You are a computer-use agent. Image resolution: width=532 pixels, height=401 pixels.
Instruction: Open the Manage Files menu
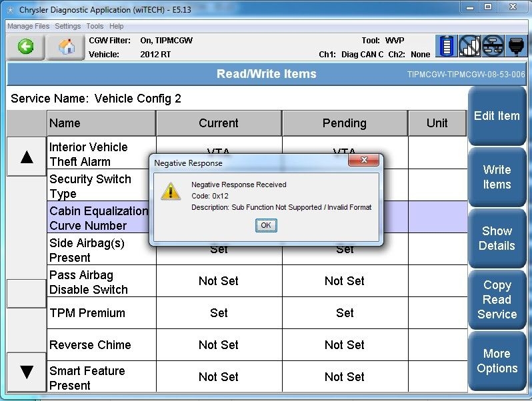(x=29, y=26)
